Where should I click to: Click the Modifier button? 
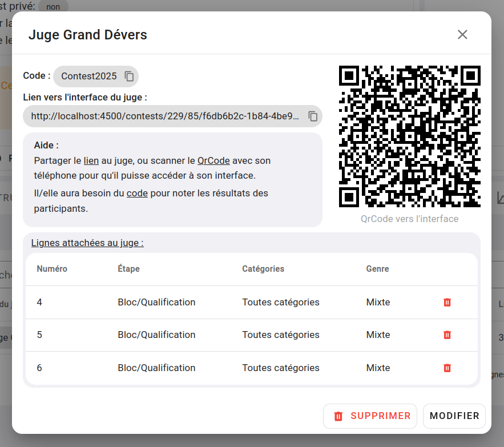[454, 416]
